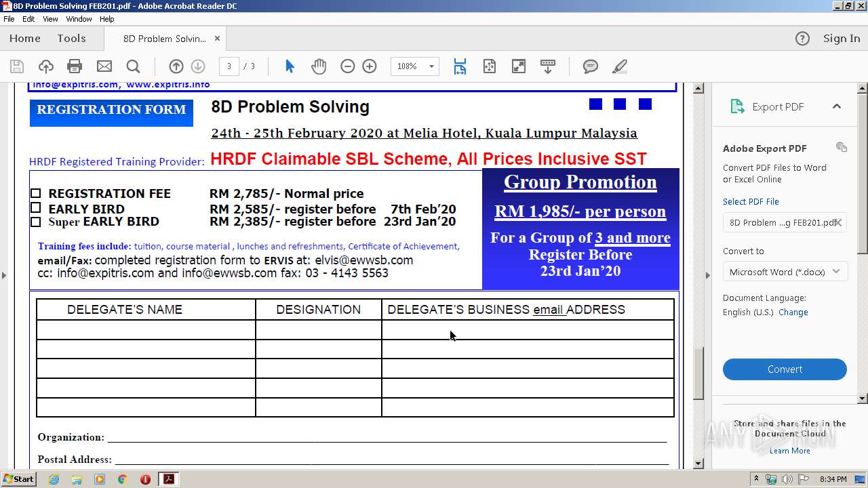Zoom out with minus icon

(348, 66)
